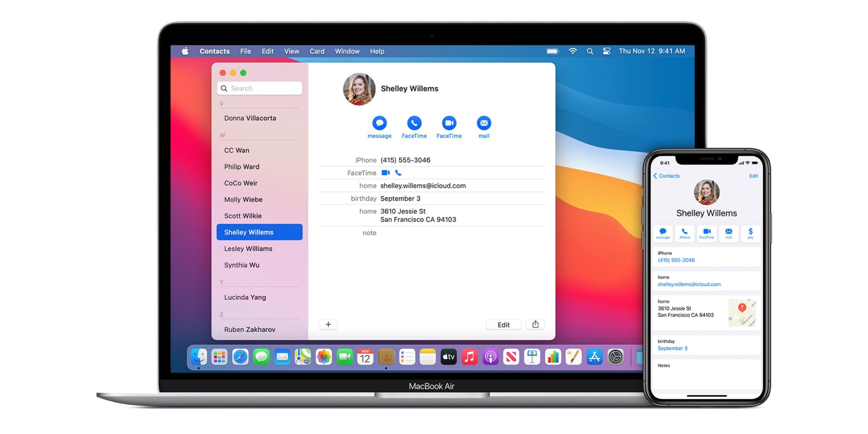Click the FaceTime audio call icon
The image size is (868, 434).
[414, 123]
